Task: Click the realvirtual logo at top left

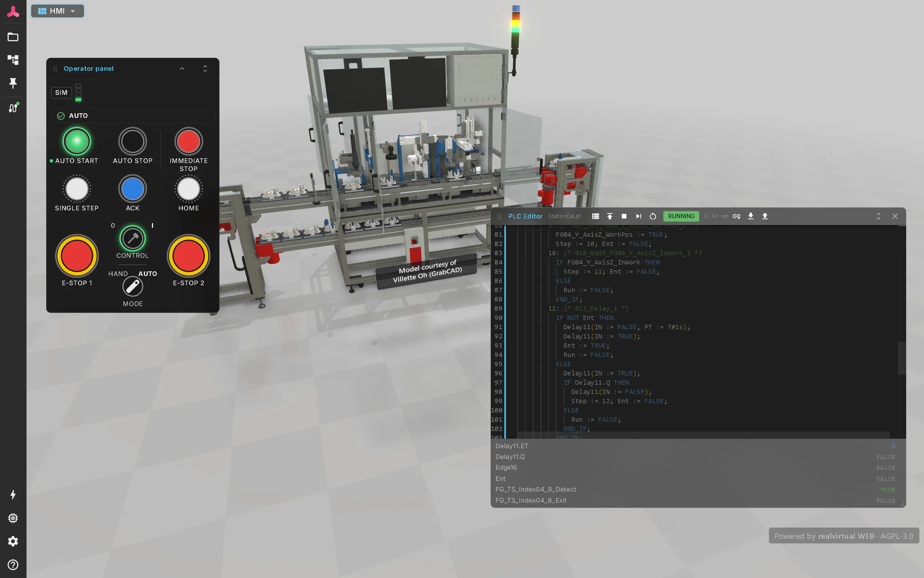Action: [13, 12]
